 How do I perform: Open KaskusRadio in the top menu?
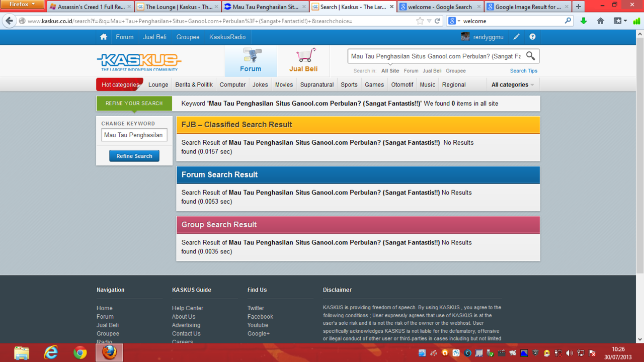227,37
